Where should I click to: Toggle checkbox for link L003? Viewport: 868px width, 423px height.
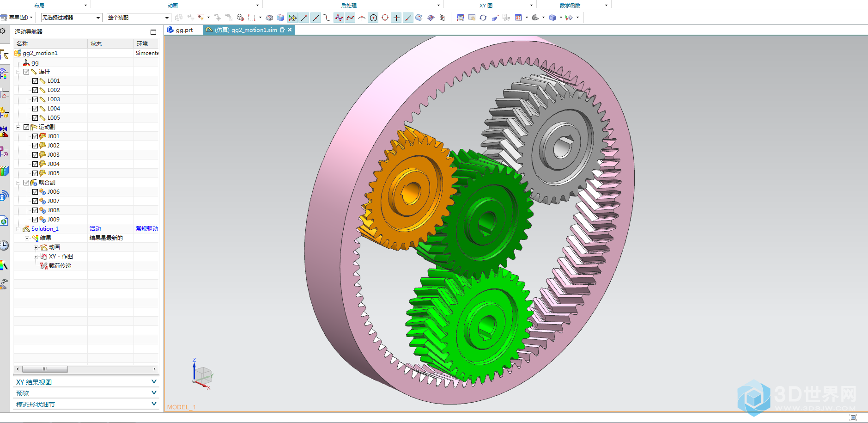pos(35,99)
